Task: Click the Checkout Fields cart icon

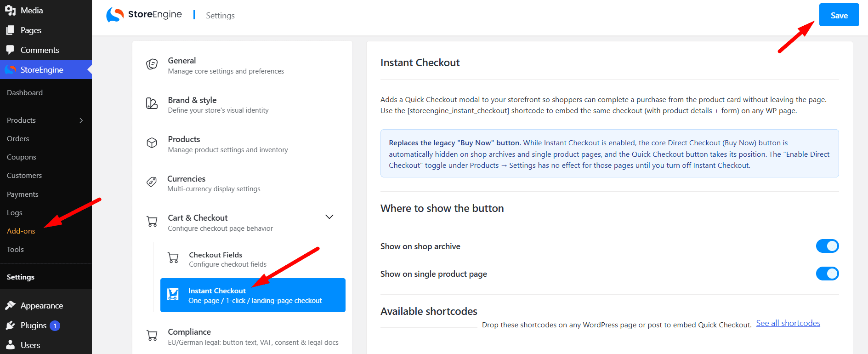Action: pos(173,258)
